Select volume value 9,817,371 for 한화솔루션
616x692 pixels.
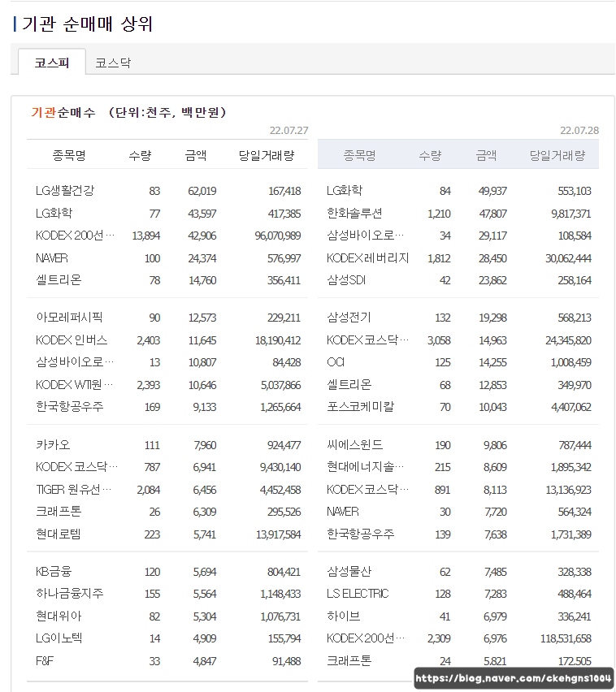coord(571,214)
